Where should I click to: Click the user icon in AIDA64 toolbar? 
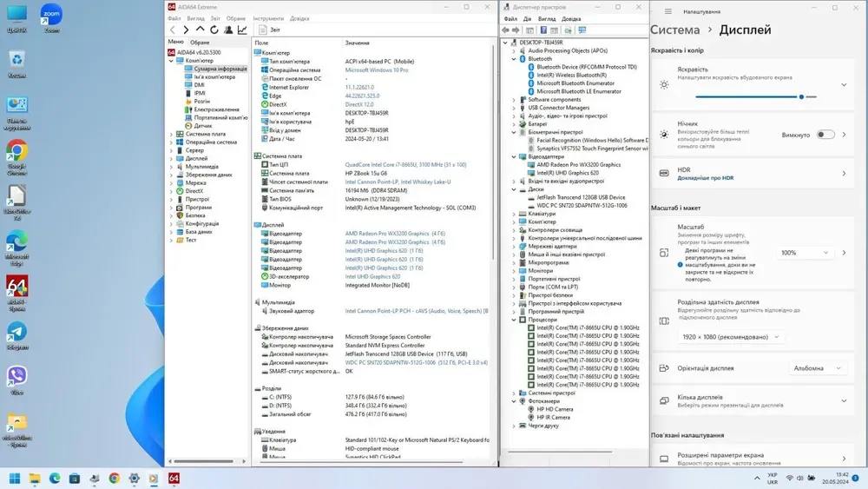pos(228,30)
